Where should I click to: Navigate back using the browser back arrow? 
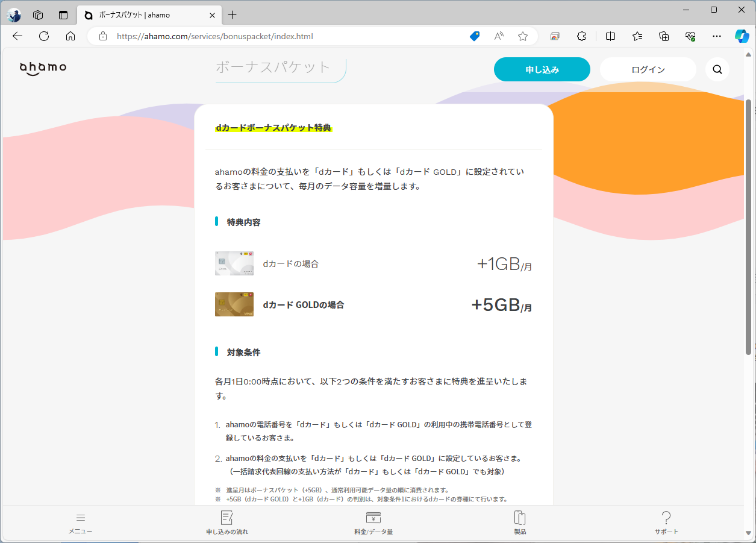[17, 36]
